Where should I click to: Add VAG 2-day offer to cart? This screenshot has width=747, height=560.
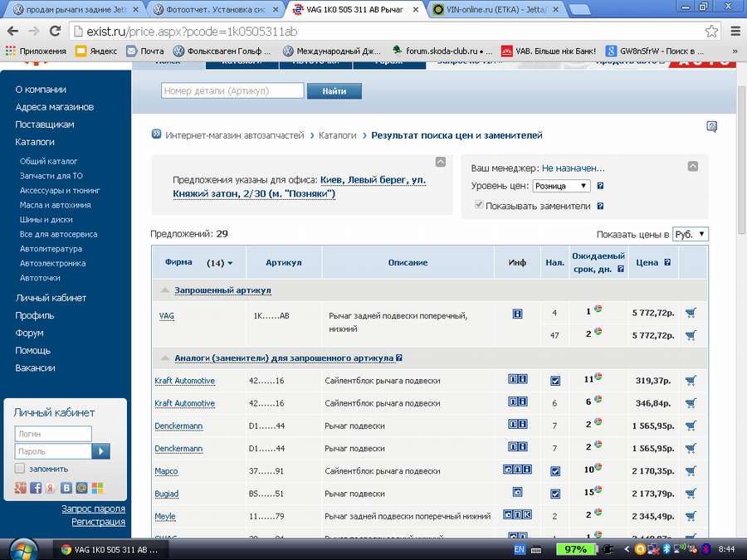click(691, 335)
